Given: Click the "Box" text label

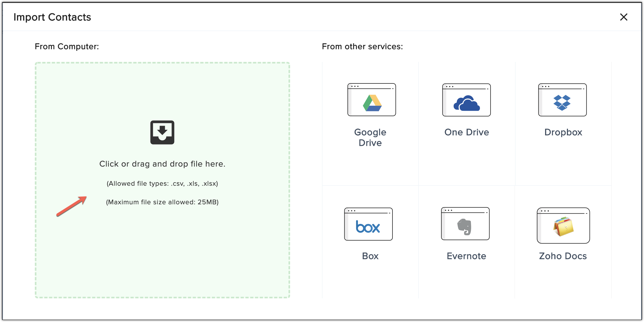Looking at the screenshot, I should pyautogui.click(x=370, y=256).
